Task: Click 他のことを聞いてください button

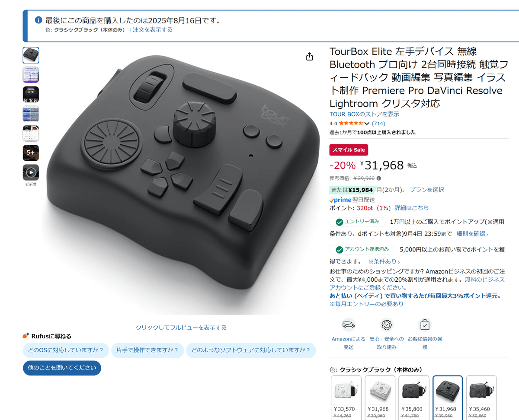Action: click(x=62, y=368)
